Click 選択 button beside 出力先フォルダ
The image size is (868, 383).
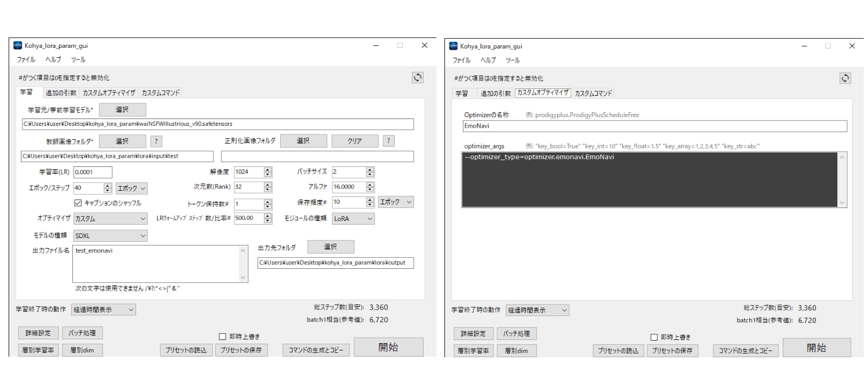point(330,247)
